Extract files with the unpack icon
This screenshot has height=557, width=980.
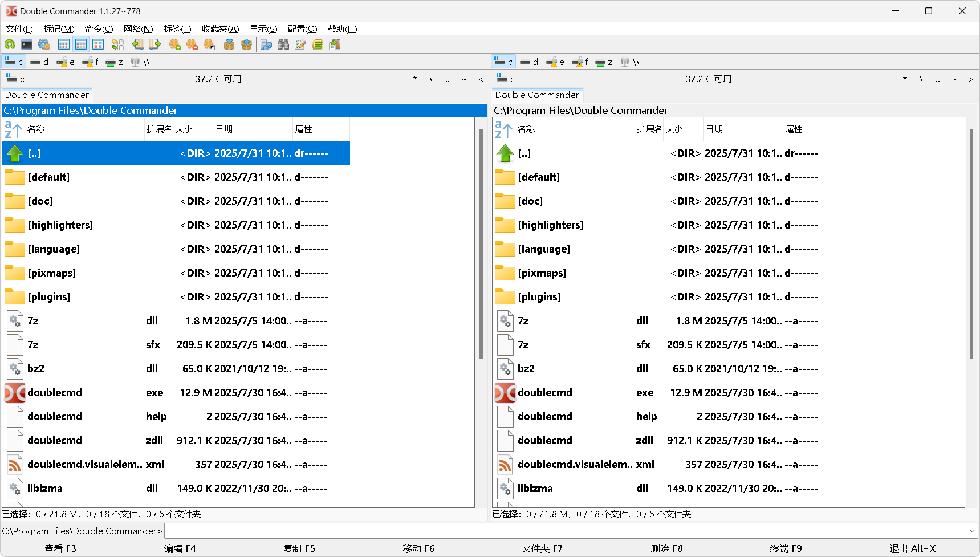tap(246, 44)
